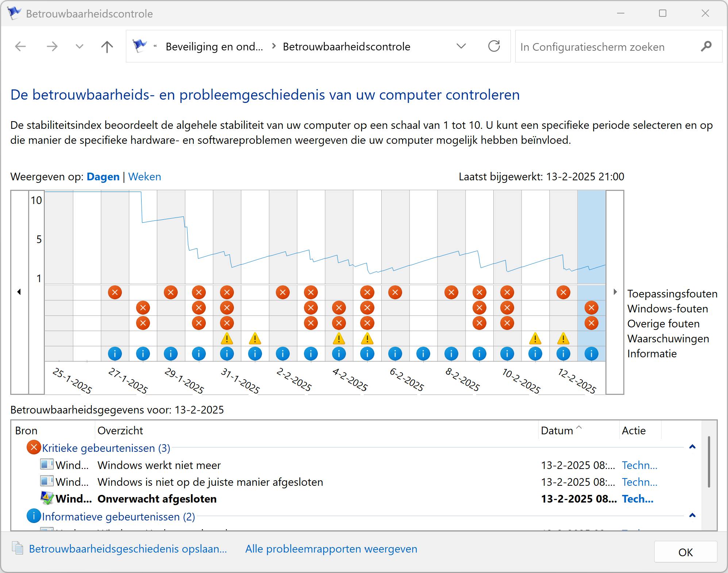Viewport: 728px width, 573px height.
Task: Collapse the Informatieve gebeurtenissen group
Action: 692,516
